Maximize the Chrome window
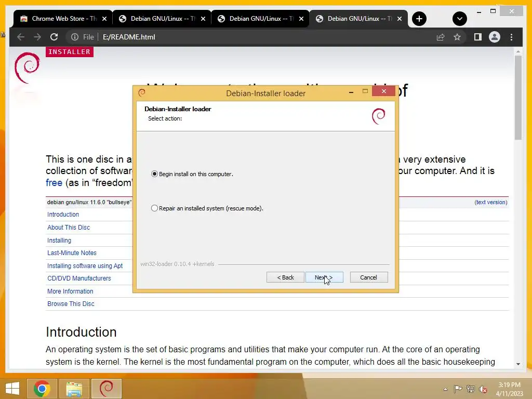The width and height of the screenshot is (532, 399). [493, 11]
